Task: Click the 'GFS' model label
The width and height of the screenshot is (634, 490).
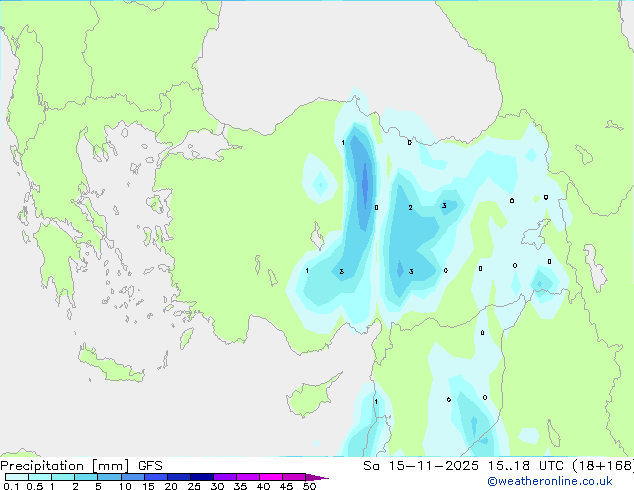Action: click(x=150, y=466)
